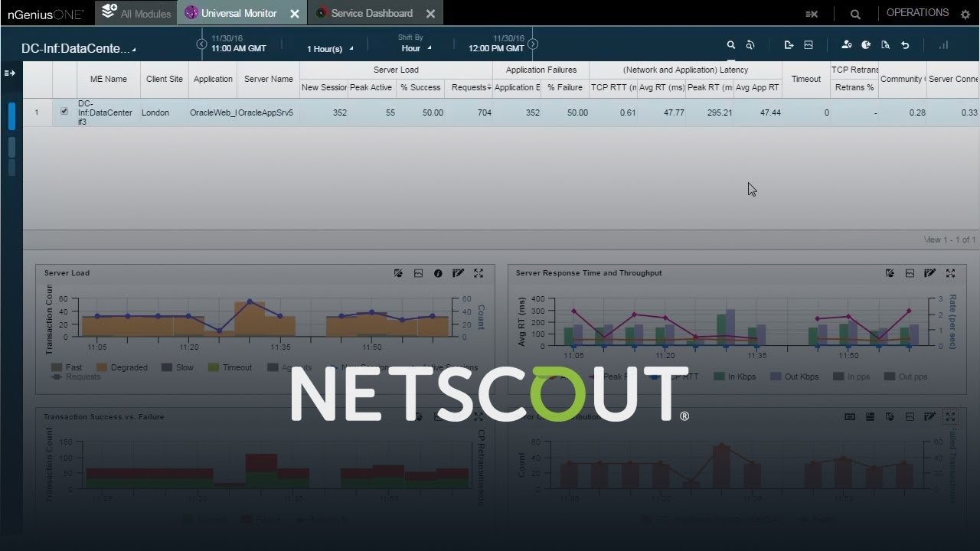The image size is (980, 551).
Task: Click the user location icon in the toolbar
Action: [x=846, y=45]
